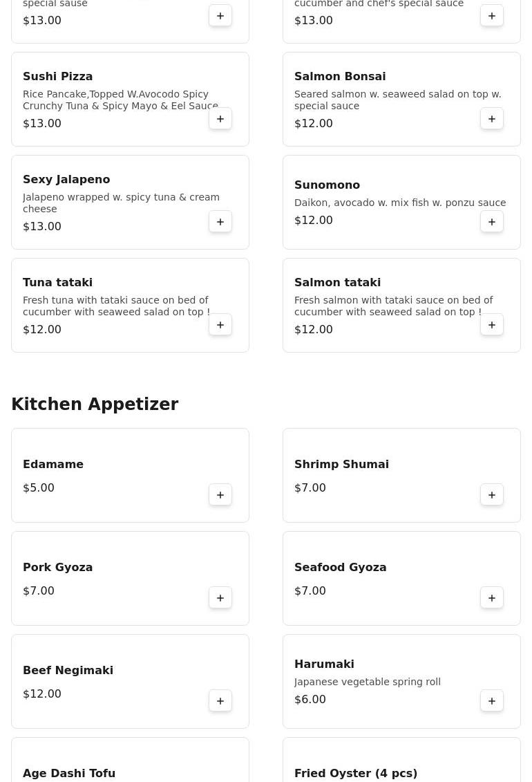Click the Sunomono description text
The width and height of the screenshot is (532, 782).
(400, 203)
